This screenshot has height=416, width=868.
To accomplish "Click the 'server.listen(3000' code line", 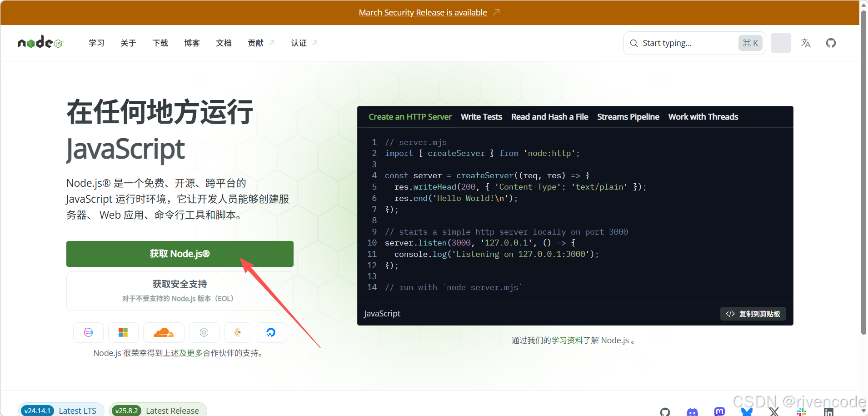I will pos(480,243).
